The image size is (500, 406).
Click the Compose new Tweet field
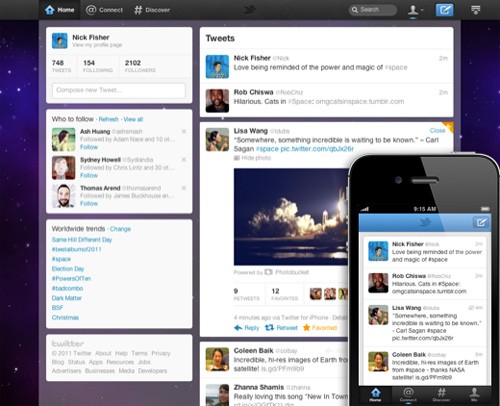coord(119,90)
